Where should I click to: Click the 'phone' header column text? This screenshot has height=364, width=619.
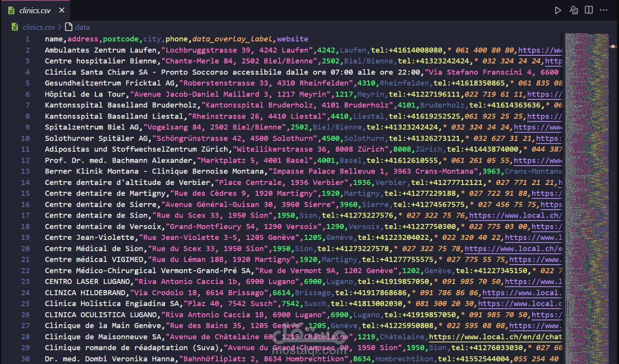(177, 39)
